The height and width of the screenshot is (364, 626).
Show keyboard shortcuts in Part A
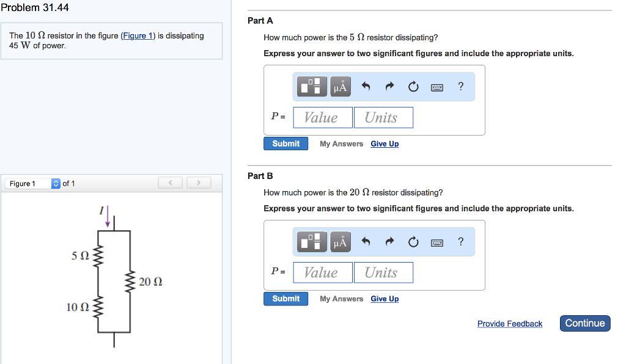[436, 87]
